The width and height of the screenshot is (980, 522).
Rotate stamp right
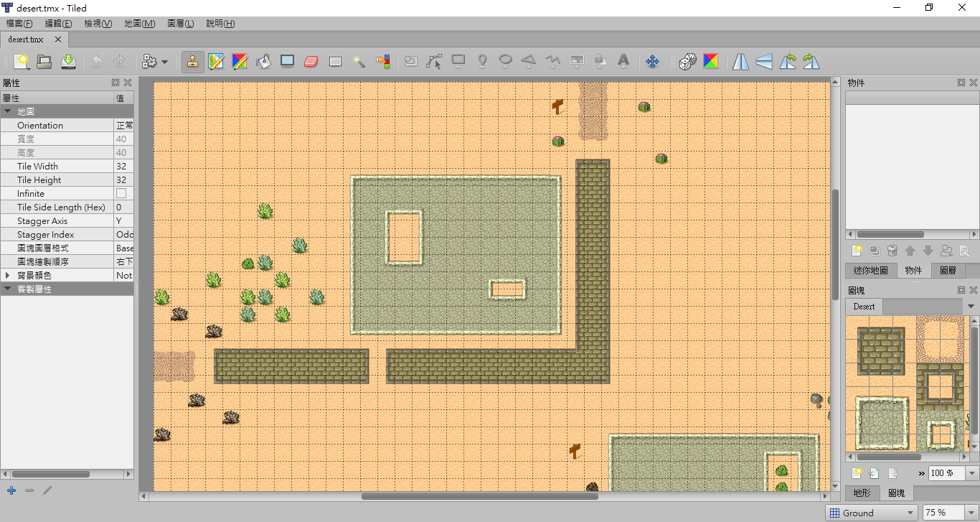click(811, 62)
